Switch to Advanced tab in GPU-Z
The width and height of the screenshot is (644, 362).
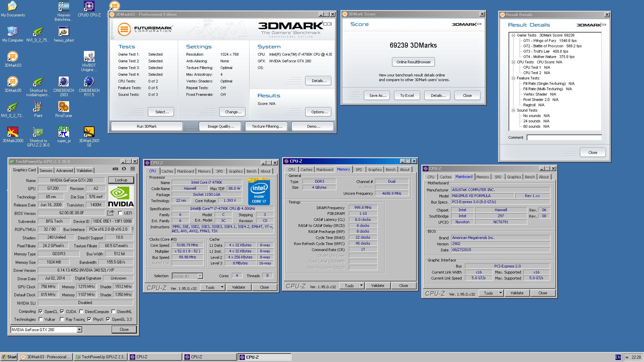[64, 171]
